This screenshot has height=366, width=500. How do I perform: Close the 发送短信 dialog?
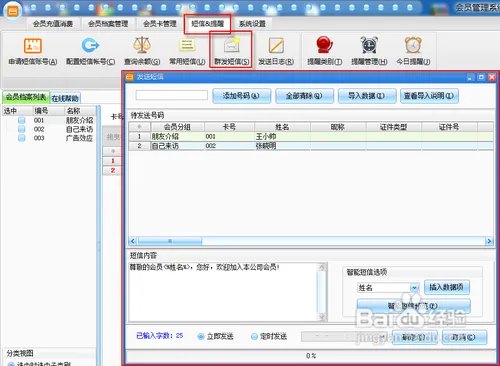[492, 77]
